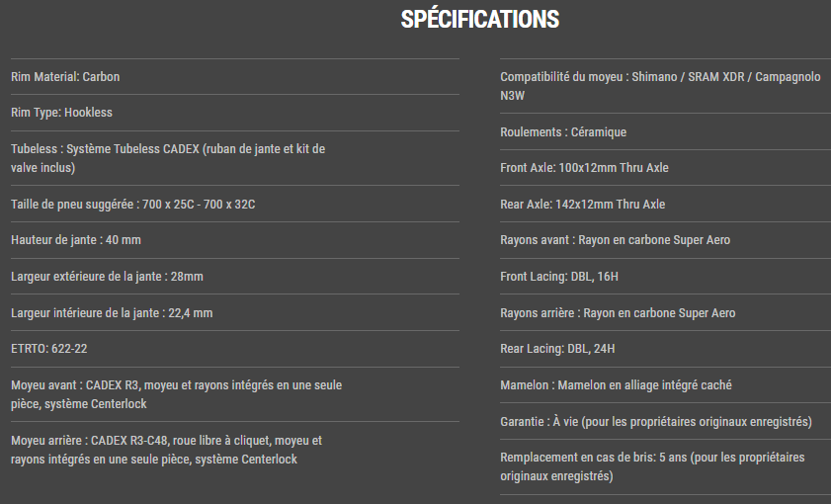Click the Garantie : À vie row

(x=656, y=422)
